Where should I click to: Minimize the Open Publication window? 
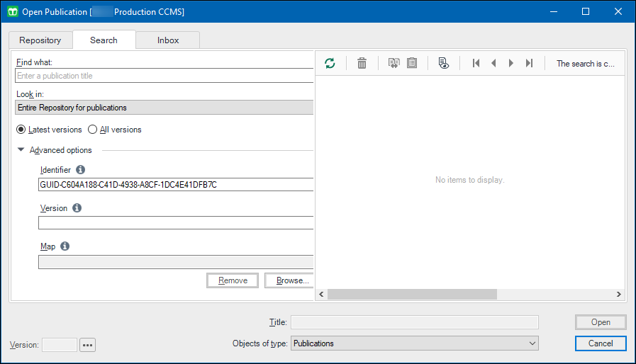tap(554, 11)
